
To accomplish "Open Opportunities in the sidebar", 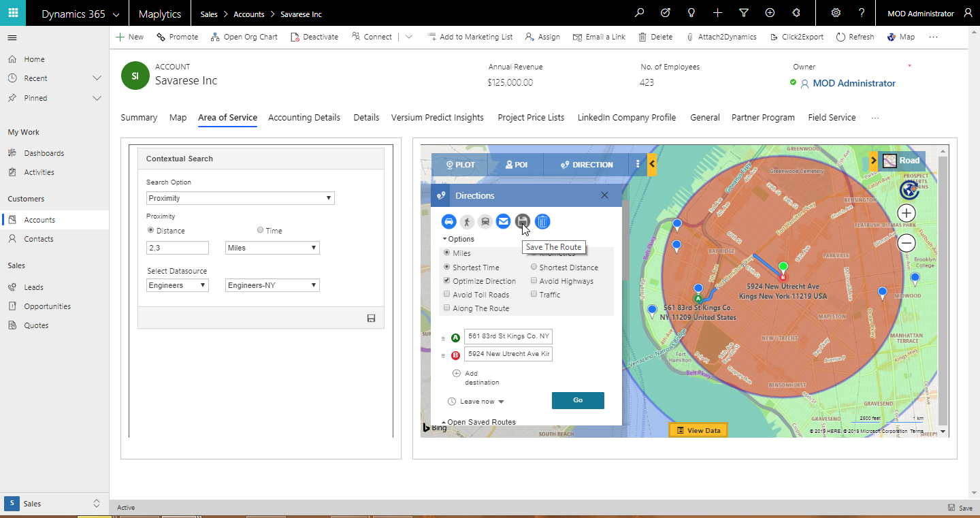I will [x=48, y=306].
